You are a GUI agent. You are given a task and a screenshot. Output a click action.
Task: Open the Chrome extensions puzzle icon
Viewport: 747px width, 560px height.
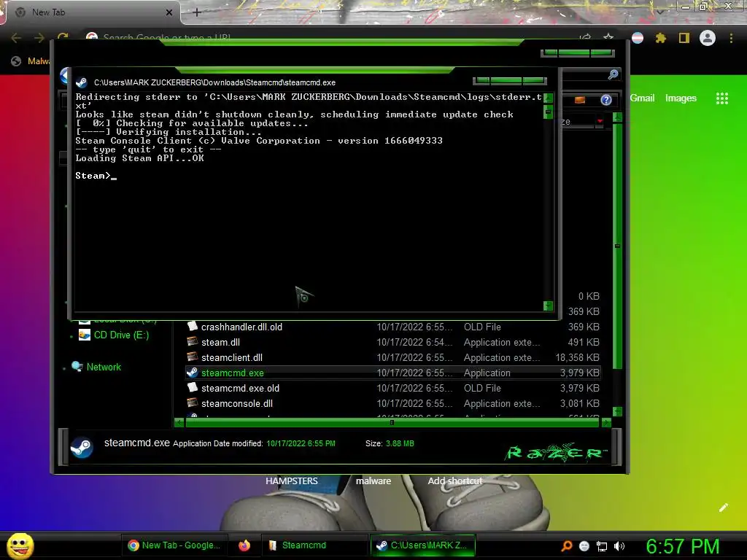click(661, 38)
